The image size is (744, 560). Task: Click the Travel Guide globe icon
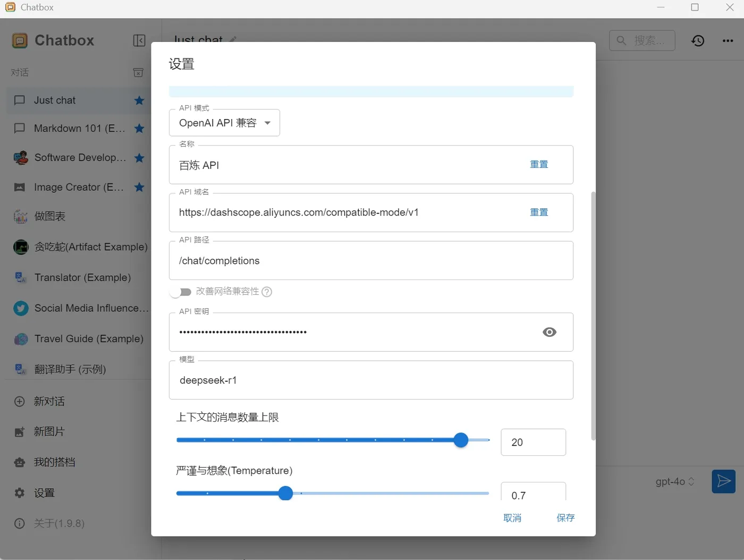pos(21,339)
